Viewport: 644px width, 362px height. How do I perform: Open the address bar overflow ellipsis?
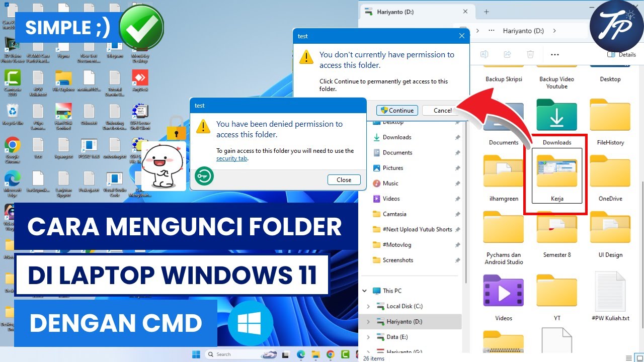point(491,31)
